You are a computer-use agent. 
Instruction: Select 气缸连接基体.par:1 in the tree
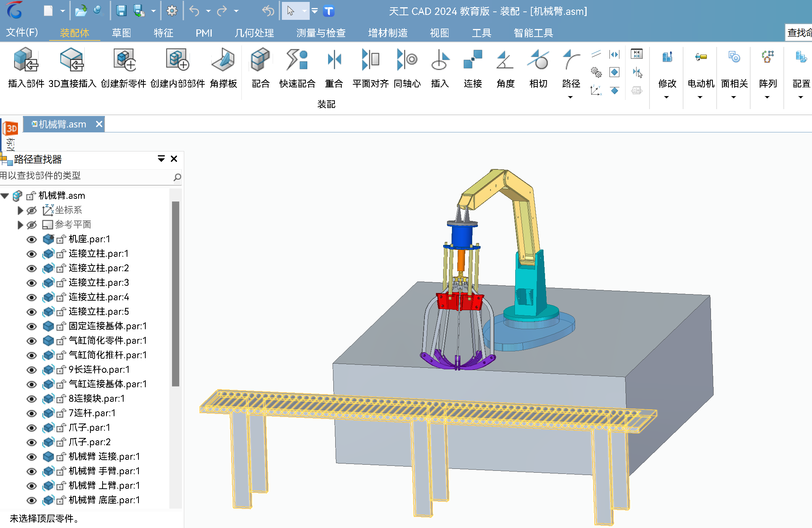108,384
